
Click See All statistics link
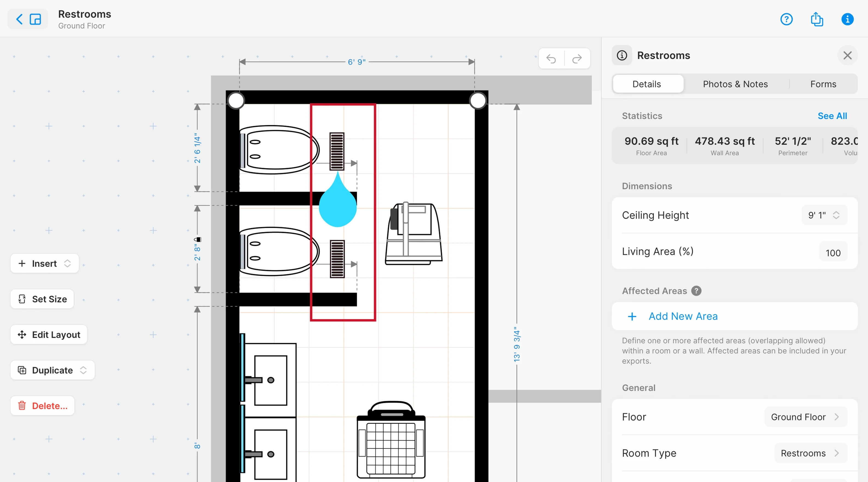click(x=832, y=116)
